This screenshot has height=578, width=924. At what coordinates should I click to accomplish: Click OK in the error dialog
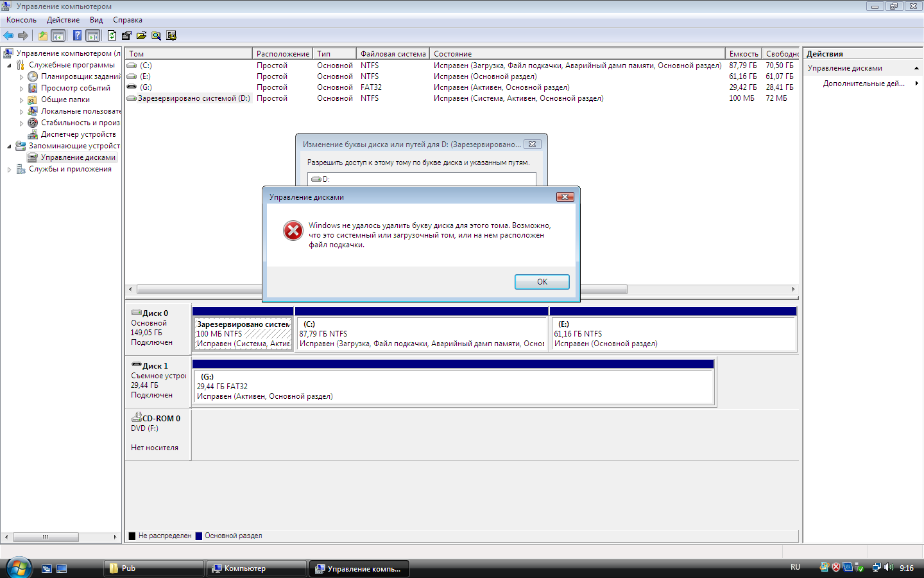(x=542, y=282)
